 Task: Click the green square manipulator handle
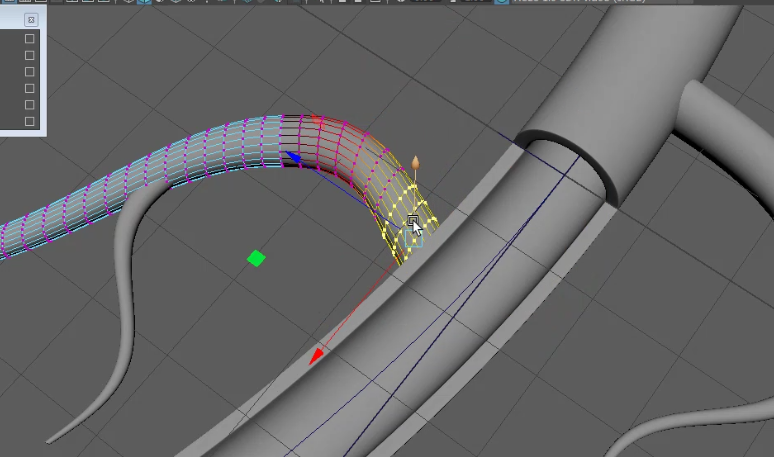pyautogui.click(x=256, y=258)
